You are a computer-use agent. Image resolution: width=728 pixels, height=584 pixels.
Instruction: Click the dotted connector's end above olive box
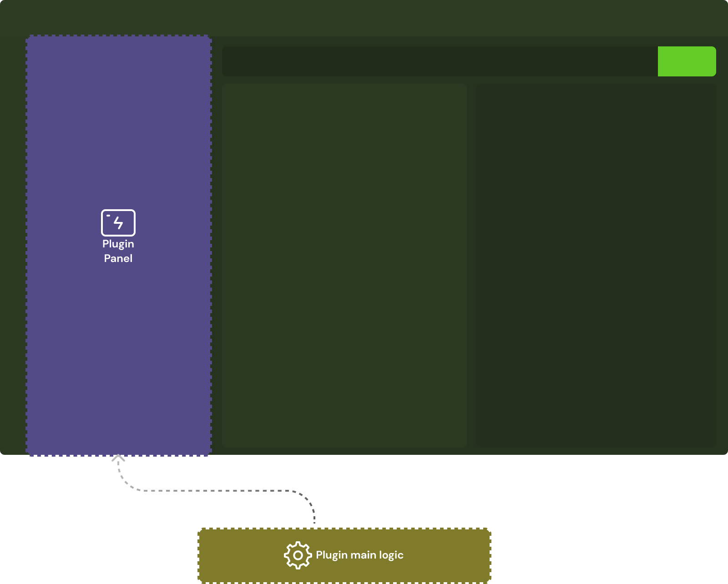click(x=314, y=518)
